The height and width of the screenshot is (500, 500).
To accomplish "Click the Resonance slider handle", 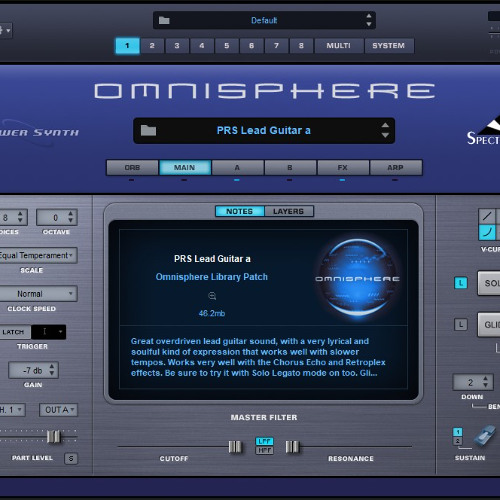I will click(292, 447).
